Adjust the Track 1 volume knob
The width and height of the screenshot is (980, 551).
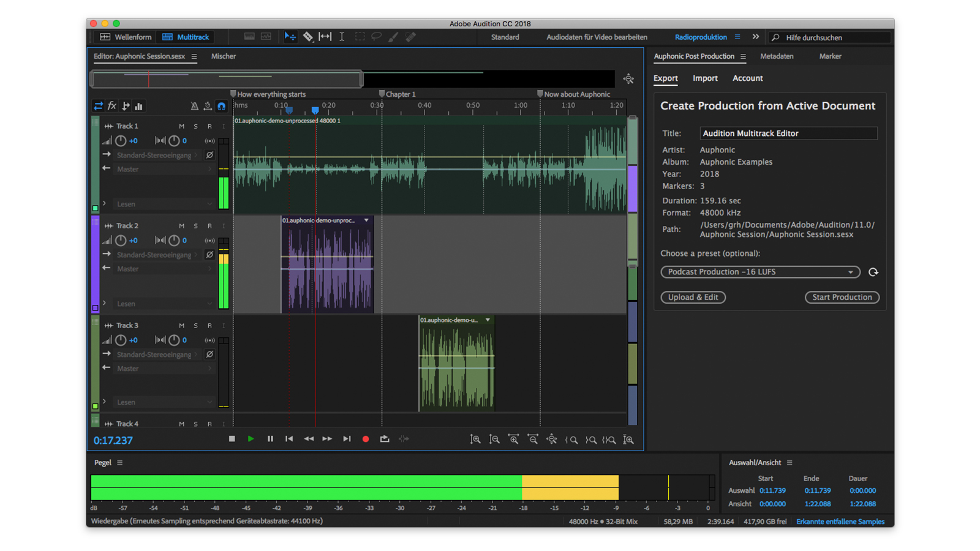[121, 140]
